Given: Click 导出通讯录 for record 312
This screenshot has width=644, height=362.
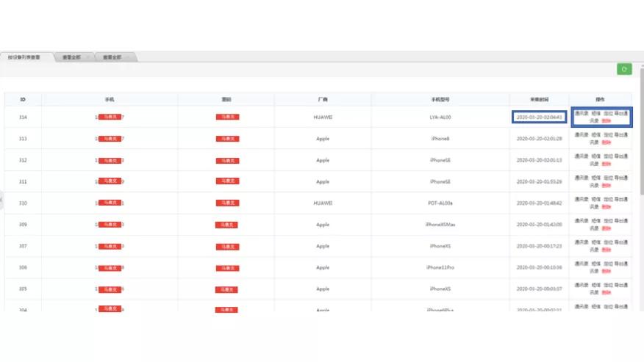Looking at the screenshot, I should point(620,156).
